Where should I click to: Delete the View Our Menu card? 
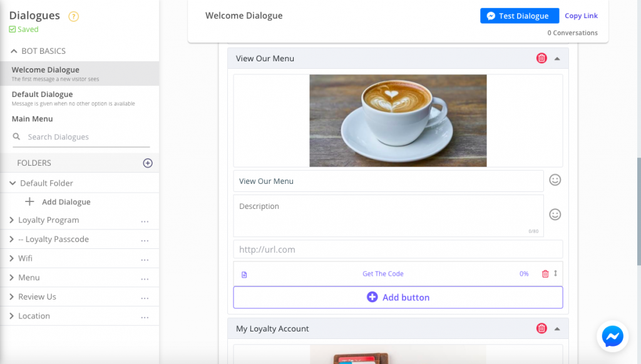point(541,58)
